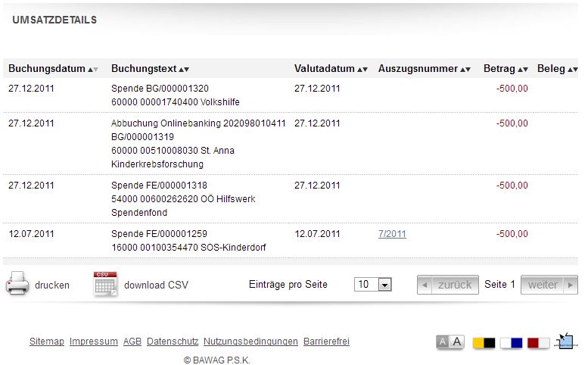Sort by Buchungsdatum using its arrows

pos(93,70)
